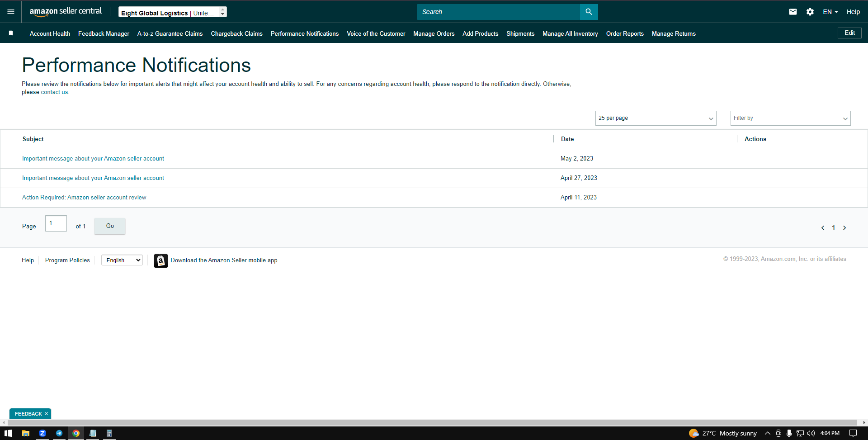Viewport: 868px width, 440px height.
Task: Open Account Health menu item
Action: point(50,33)
